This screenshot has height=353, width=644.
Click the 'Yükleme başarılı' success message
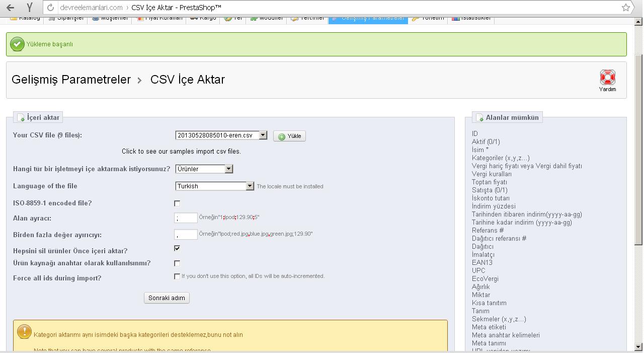[50, 44]
